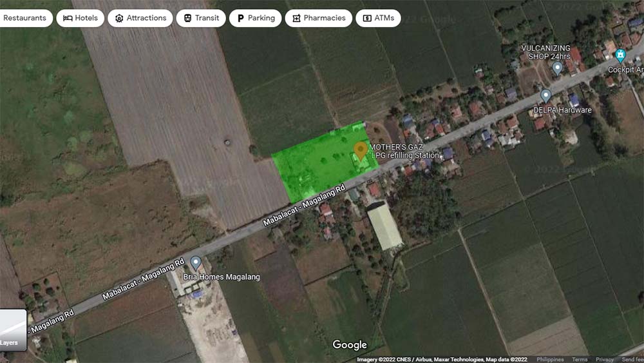Click the Attractions camera icon
This screenshot has width=644, height=363.
coord(119,18)
